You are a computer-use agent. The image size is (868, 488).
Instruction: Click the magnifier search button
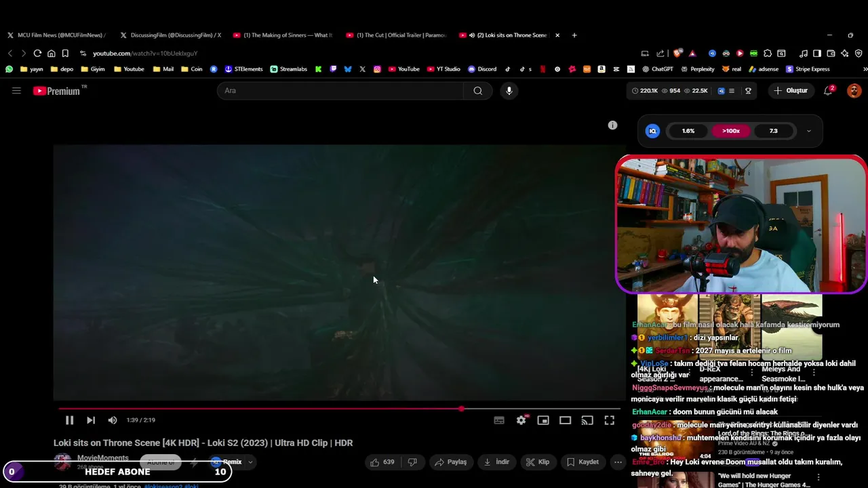point(478,91)
